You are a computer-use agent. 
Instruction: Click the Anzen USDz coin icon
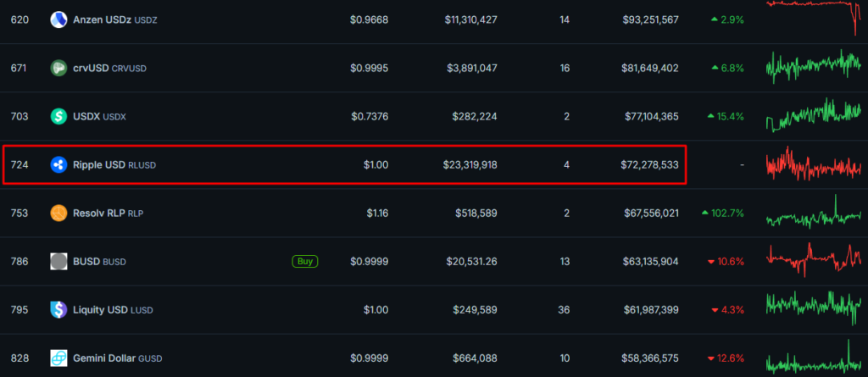[58, 19]
